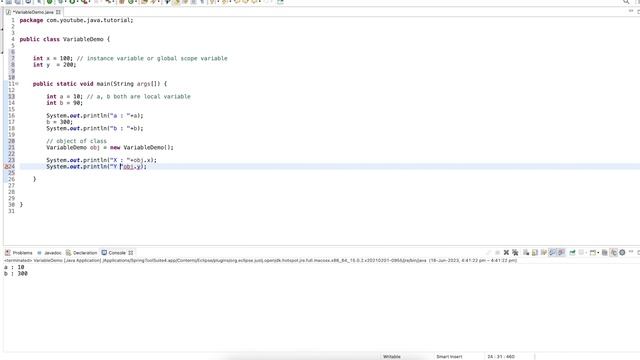The width and height of the screenshot is (640, 360).
Task: Remove all terminated launches with the double-X icon
Action: point(515,253)
